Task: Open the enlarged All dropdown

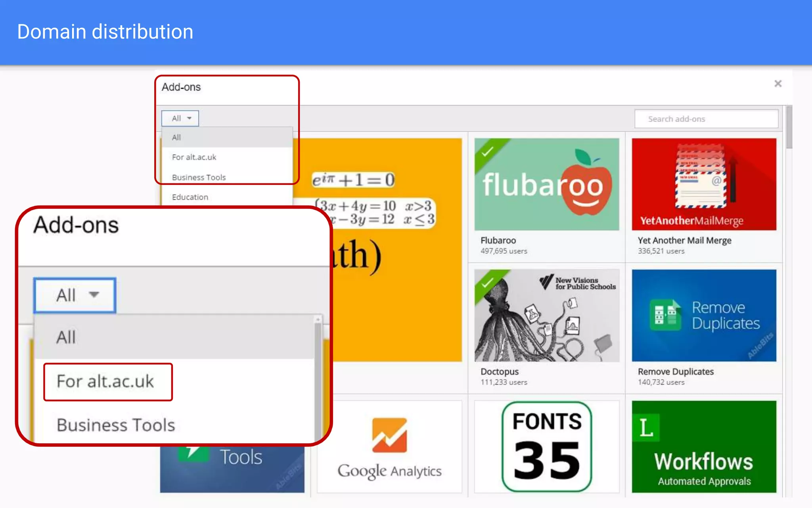Action: [x=75, y=295]
